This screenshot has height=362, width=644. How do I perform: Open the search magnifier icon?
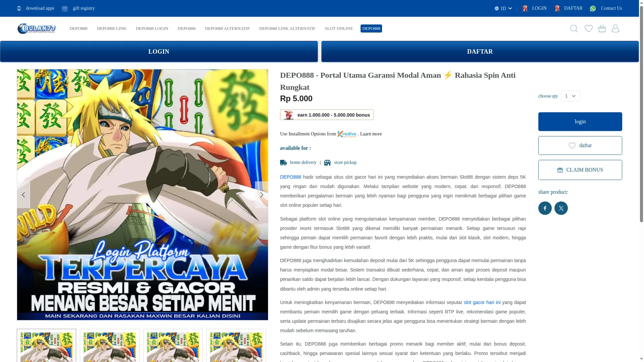(x=574, y=28)
